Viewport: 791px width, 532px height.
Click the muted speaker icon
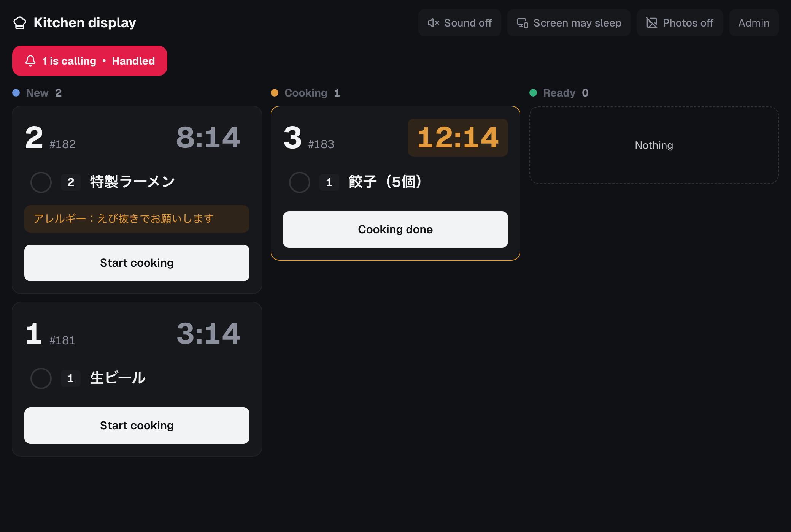coord(433,23)
